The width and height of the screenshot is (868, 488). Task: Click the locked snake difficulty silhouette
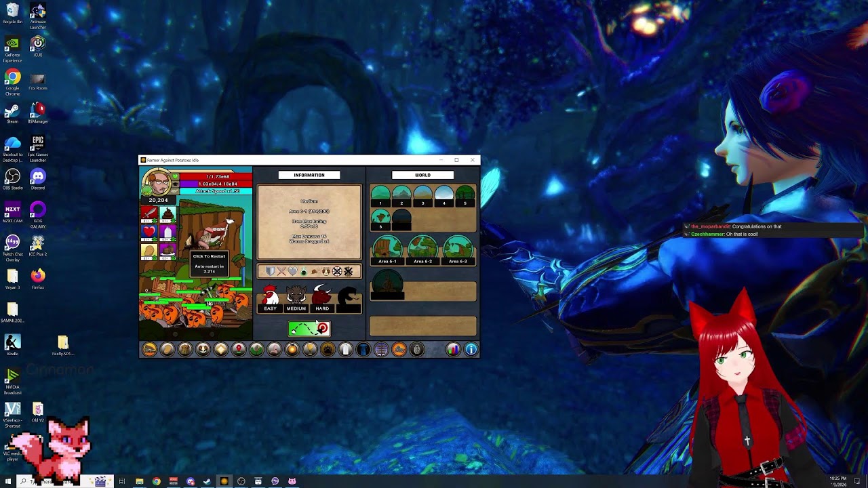pyautogui.click(x=349, y=299)
